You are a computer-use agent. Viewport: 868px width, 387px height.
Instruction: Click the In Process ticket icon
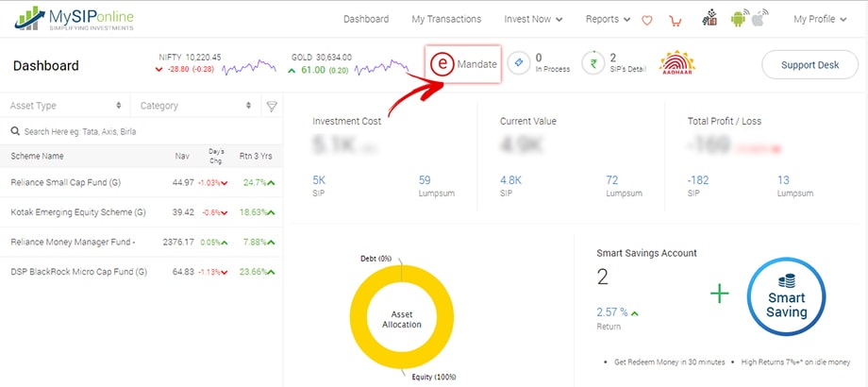click(x=519, y=63)
